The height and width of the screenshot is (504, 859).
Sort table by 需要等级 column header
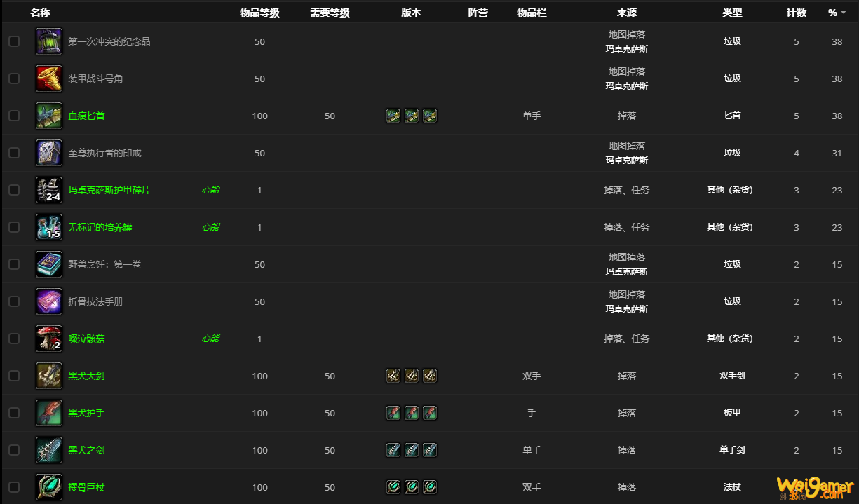[330, 13]
